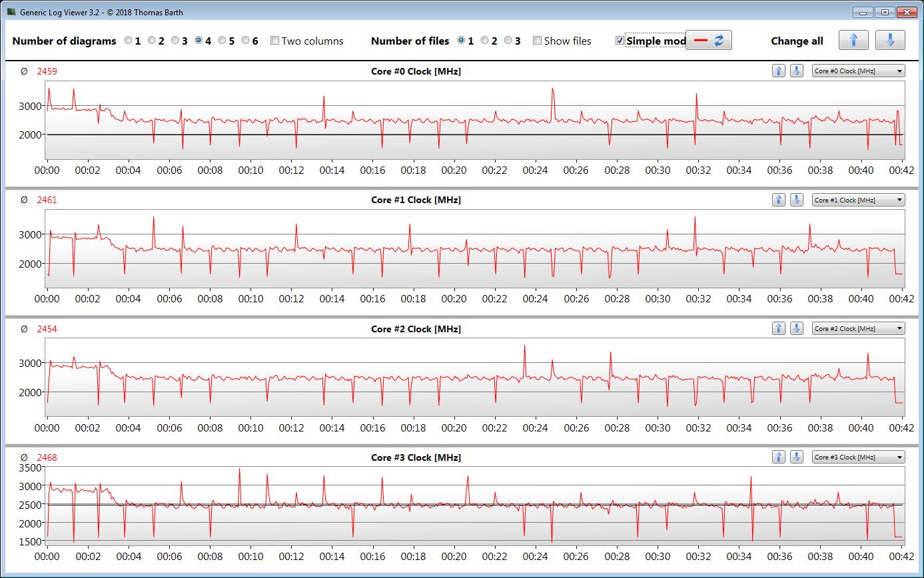Click Core #3 Clock down arrow icon
The image size is (924, 578).
pyautogui.click(x=796, y=457)
